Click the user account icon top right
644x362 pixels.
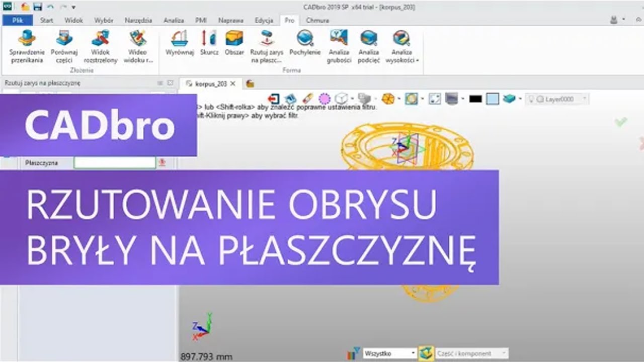613,20
